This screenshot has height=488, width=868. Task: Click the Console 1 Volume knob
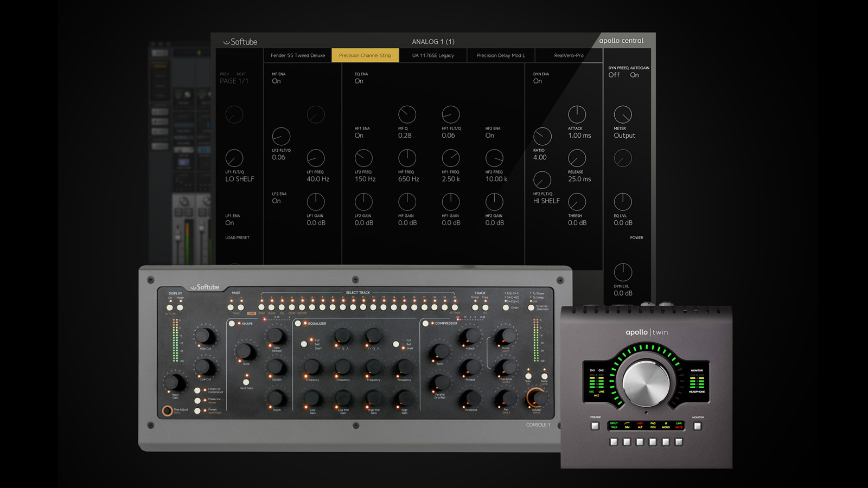[x=537, y=397]
